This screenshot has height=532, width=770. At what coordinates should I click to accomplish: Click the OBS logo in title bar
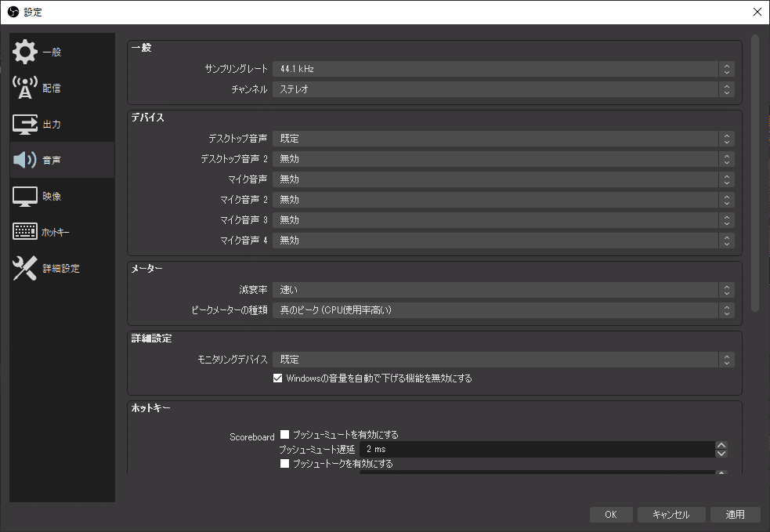[13, 12]
